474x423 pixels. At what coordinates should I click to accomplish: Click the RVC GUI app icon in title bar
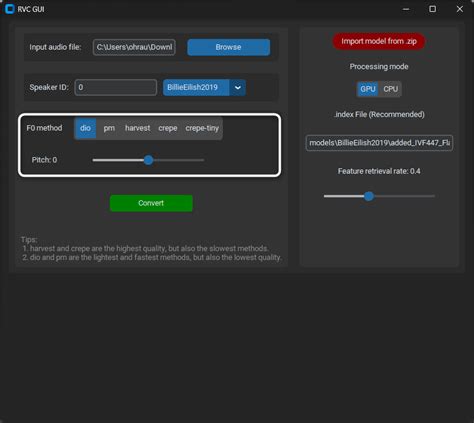click(x=10, y=9)
